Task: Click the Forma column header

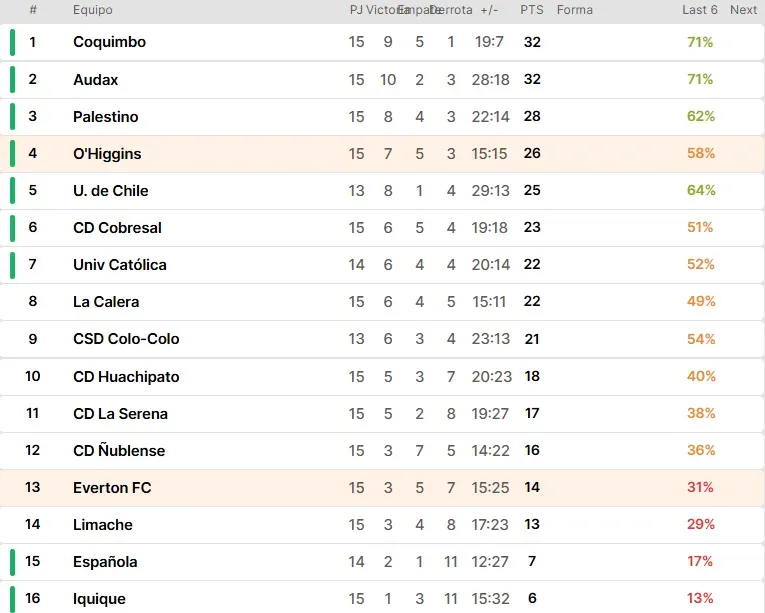Action: pos(574,10)
